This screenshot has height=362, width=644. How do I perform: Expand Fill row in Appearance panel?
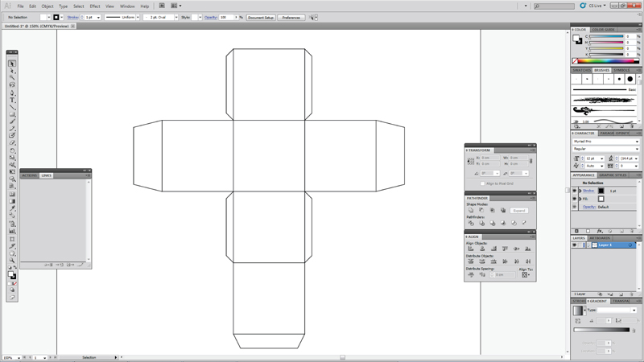pyautogui.click(x=580, y=199)
